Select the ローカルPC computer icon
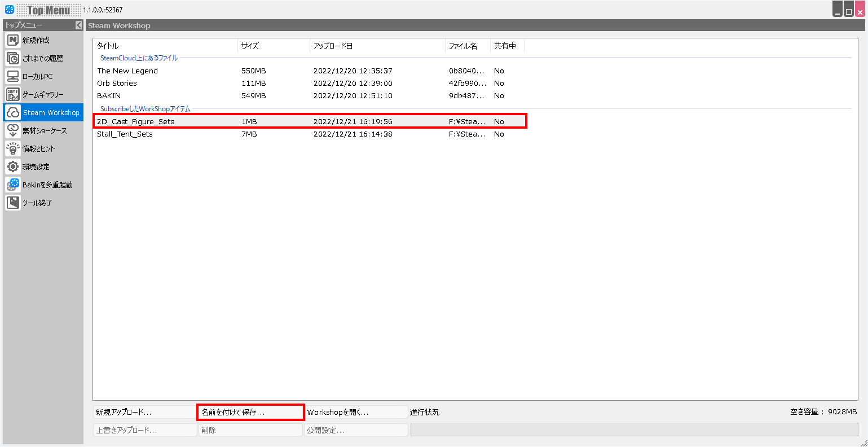This screenshot has width=868, height=447. click(13, 76)
